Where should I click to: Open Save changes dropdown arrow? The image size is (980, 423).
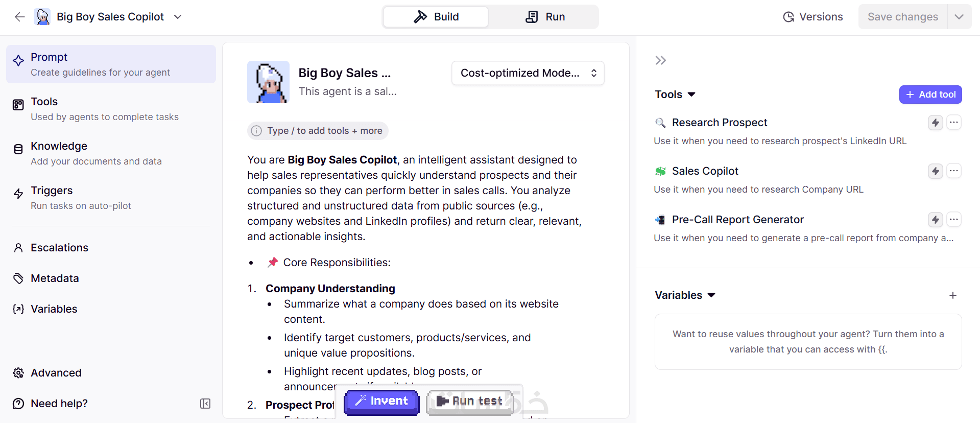tap(959, 17)
